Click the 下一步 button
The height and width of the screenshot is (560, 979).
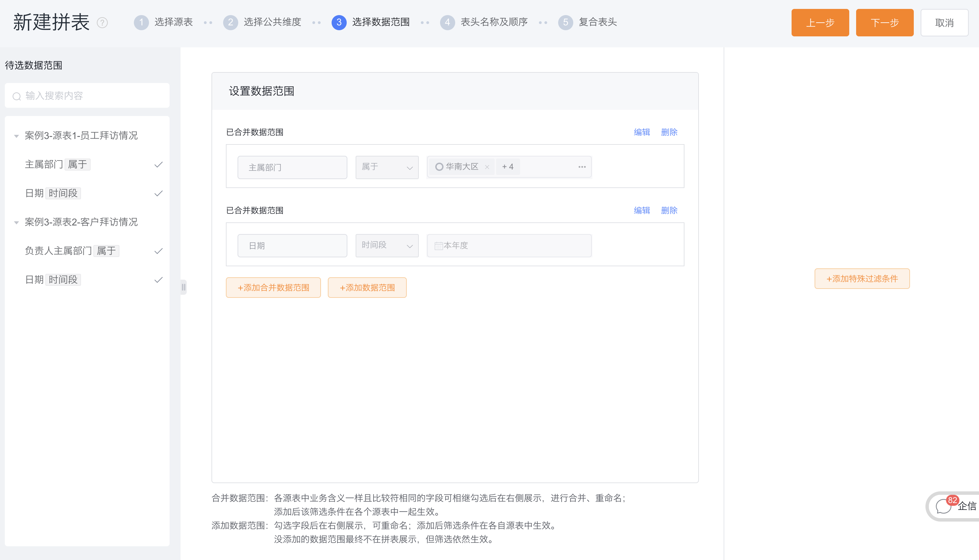(885, 23)
